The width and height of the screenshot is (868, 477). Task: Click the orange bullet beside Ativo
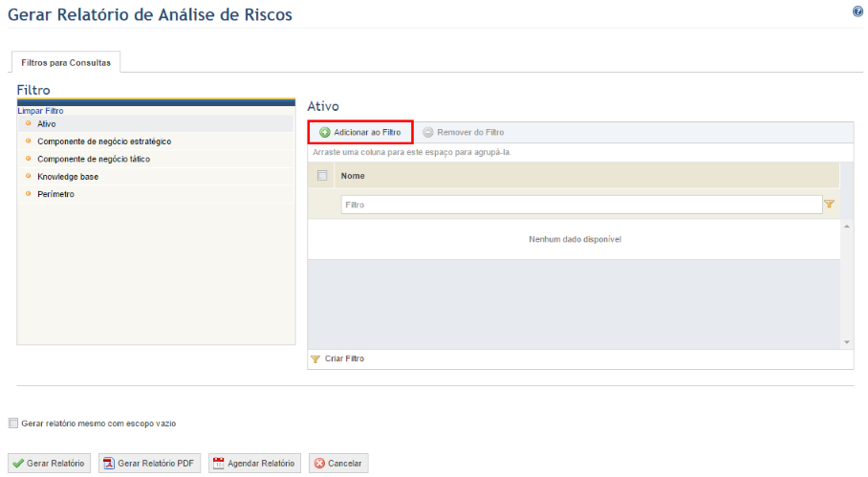coord(29,123)
